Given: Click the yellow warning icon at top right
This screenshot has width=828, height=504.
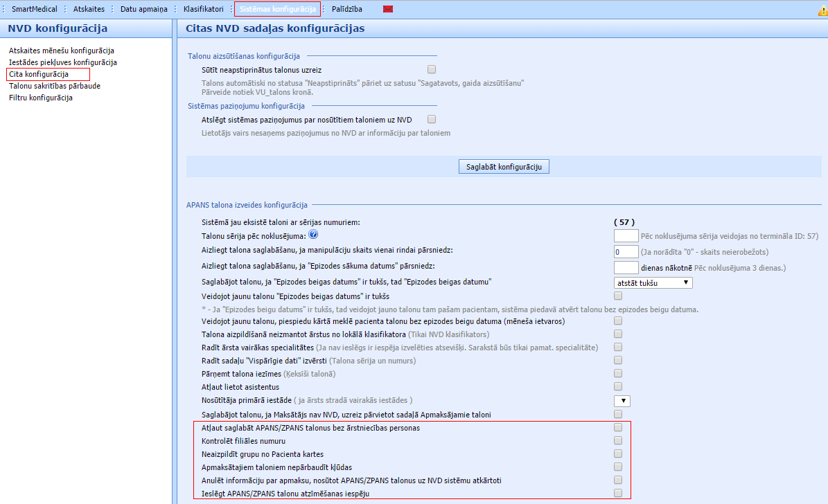Looking at the screenshot, I should coord(822,10).
